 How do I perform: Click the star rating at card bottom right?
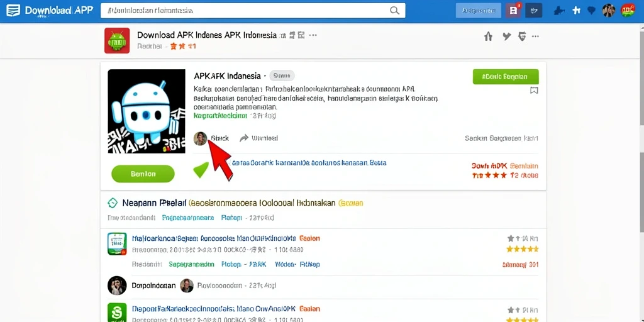506,175
